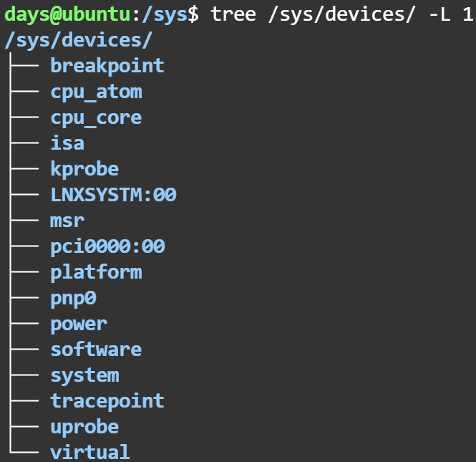Click the /sys/devices/ root path line
Image resolution: width=476 pixels, height=462 pixels.
coord(78,40)
